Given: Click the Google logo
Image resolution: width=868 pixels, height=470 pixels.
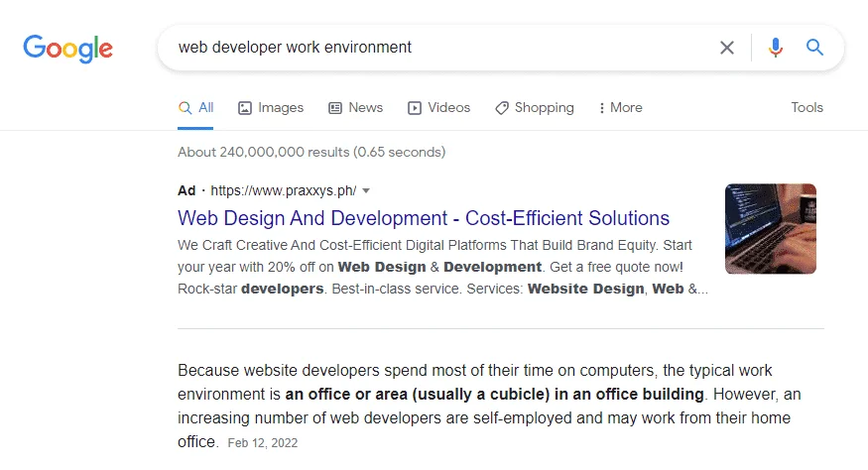Looking at the screenshot, I should click(67, 49).
